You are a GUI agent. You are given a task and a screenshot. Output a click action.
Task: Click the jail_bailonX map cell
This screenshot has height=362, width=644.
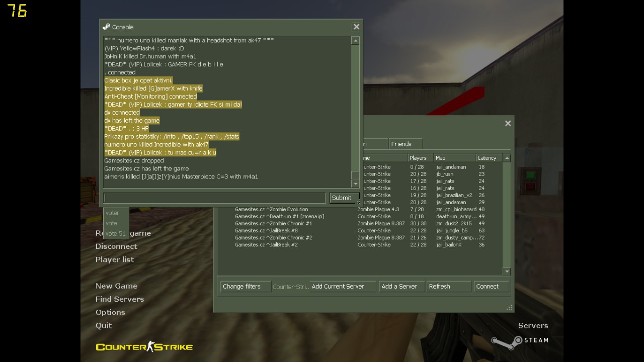tap(449, 245)
